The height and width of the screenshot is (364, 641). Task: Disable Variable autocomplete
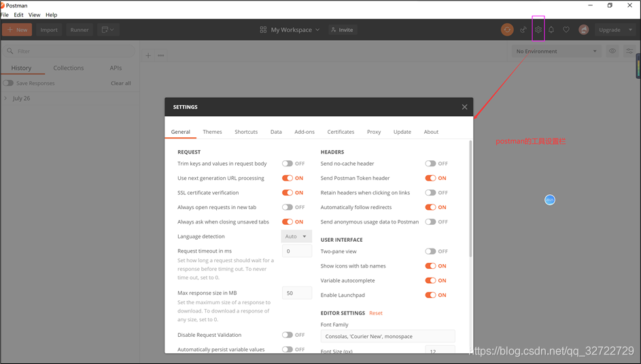(430, 280)
